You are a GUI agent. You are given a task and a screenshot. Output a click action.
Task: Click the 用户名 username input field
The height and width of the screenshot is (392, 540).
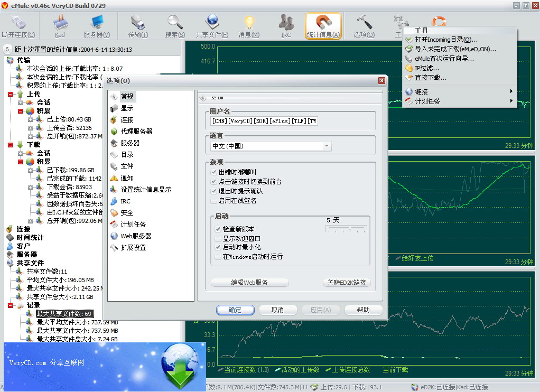coord(264,121)
